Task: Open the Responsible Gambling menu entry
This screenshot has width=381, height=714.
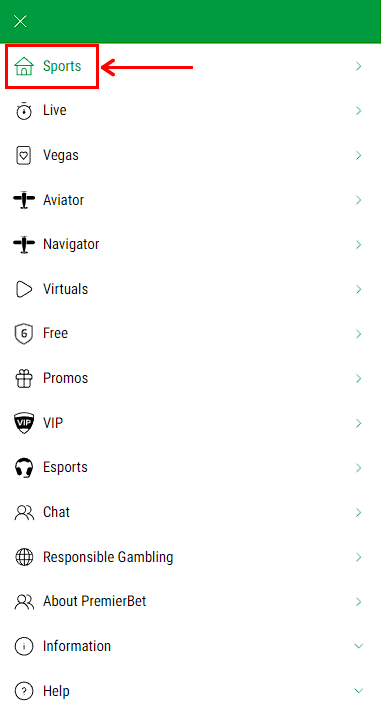Action: [190, 557]
